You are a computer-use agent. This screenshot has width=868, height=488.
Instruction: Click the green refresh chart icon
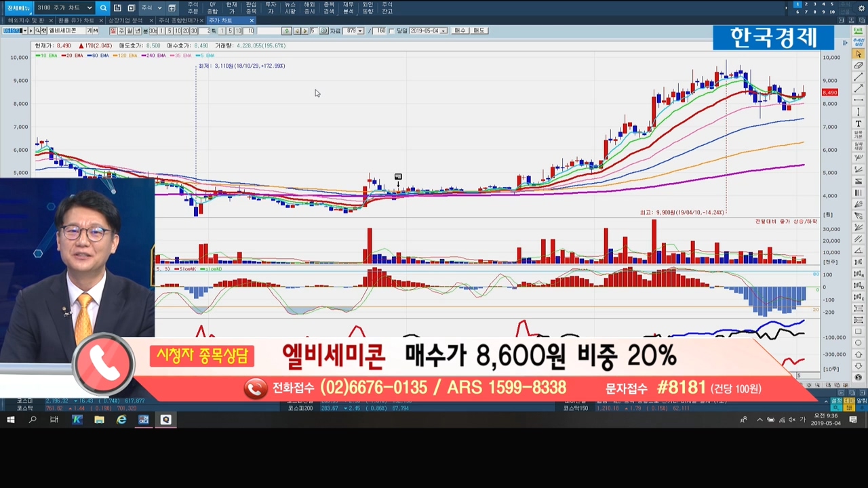click(x=287, y=31)
